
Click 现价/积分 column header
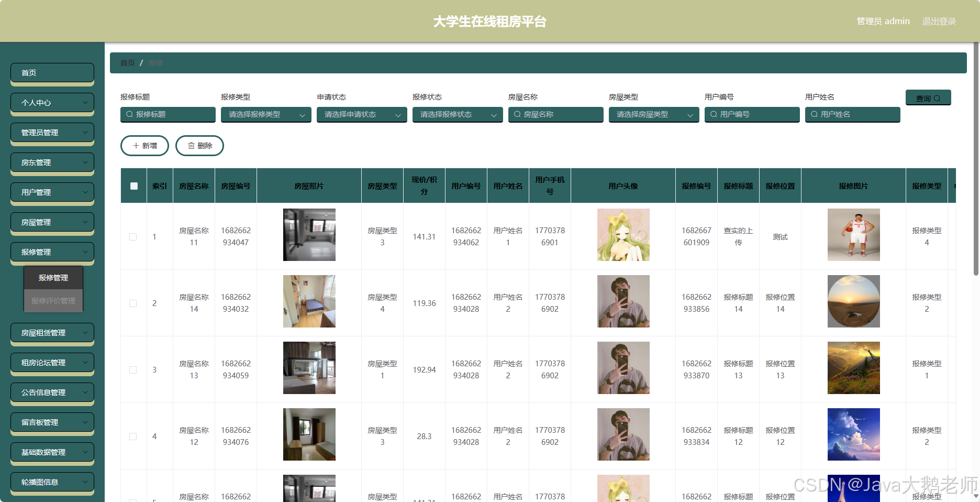(424, 186)
